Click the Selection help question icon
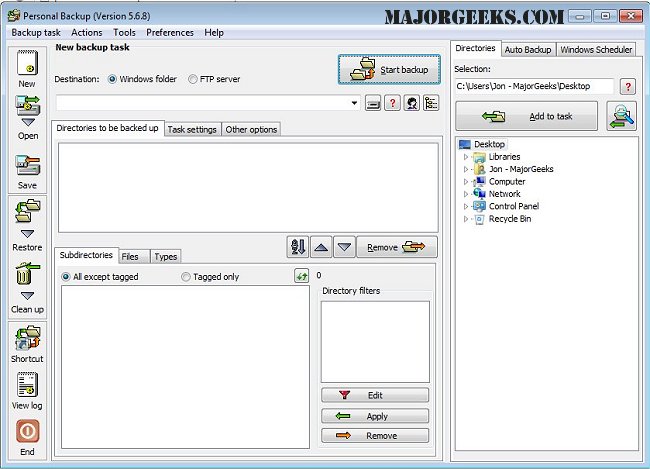The height and width of the screenshot is (469, 650). 628,87
